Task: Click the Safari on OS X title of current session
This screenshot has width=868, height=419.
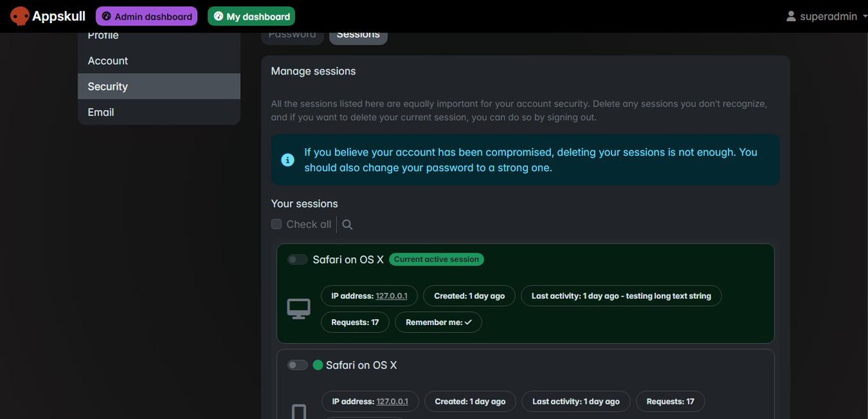Action: (x=348, y=259)
